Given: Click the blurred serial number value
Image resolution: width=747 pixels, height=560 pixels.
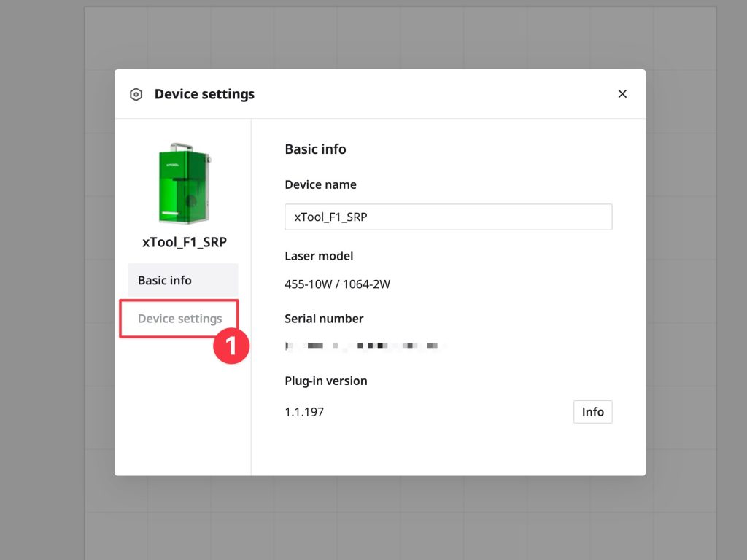Looking at the screenshot, I should coord(365,345).
